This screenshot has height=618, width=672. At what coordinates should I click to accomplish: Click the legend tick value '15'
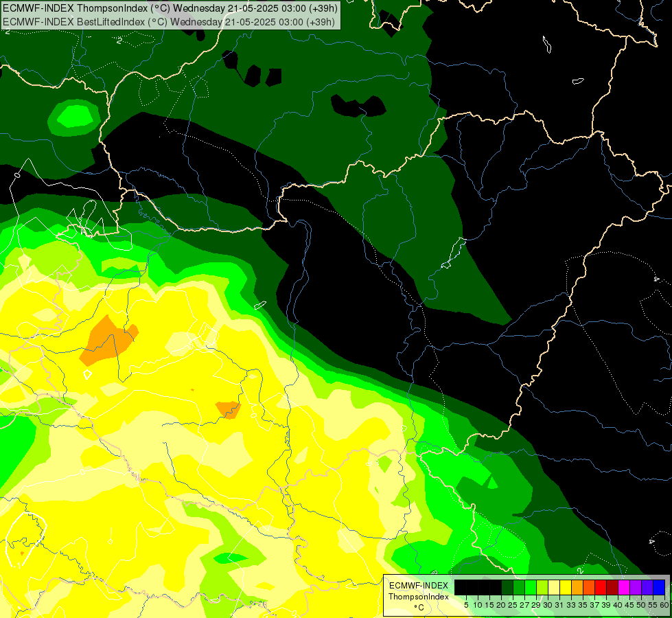pos(489,605)
